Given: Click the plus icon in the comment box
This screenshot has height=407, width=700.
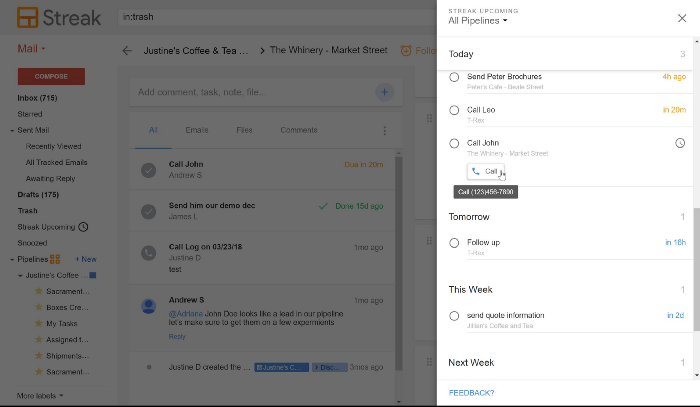Looking at the screenshot, I should point(384,92).
